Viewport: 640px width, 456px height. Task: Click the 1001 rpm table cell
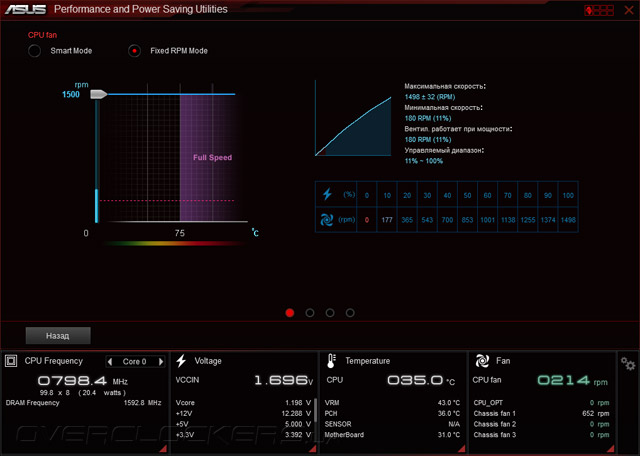coord(487,220)
